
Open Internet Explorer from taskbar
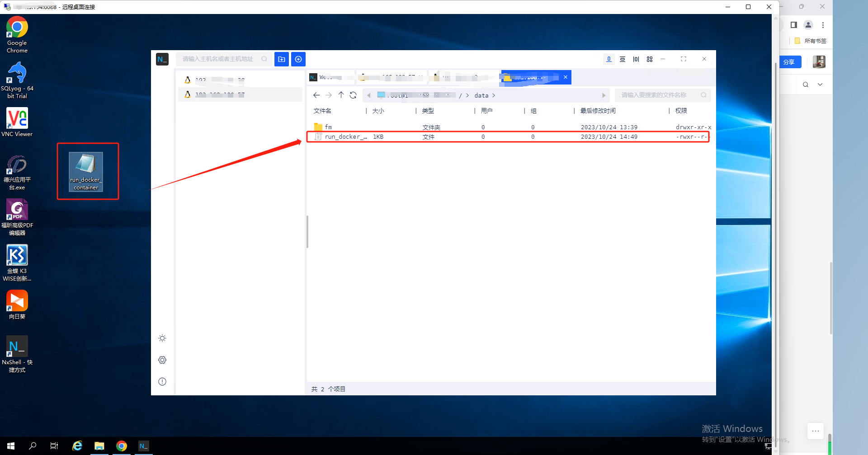coord(77,446)
